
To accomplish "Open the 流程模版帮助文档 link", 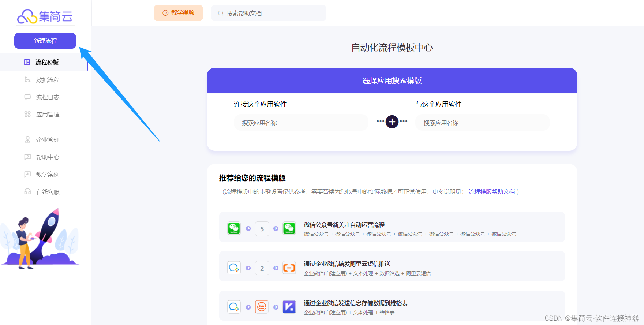I will coord(491,191).
